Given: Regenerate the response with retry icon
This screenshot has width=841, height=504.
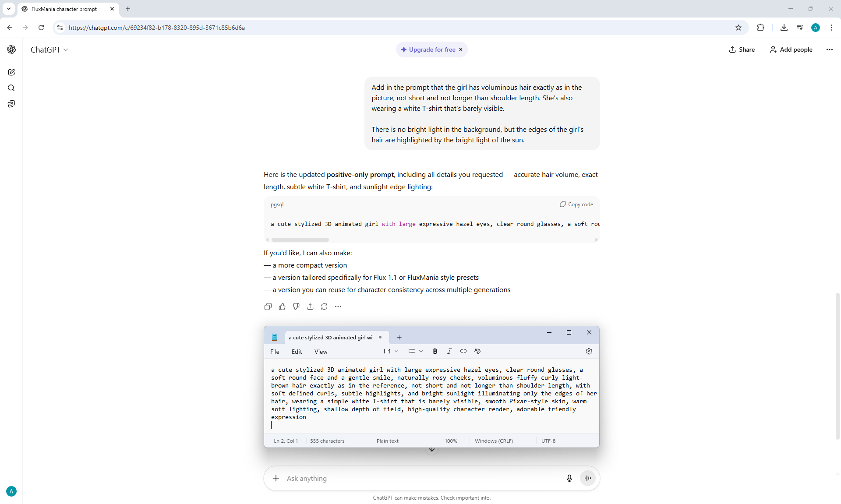Looking at the screenshot, I should [324, 307].
